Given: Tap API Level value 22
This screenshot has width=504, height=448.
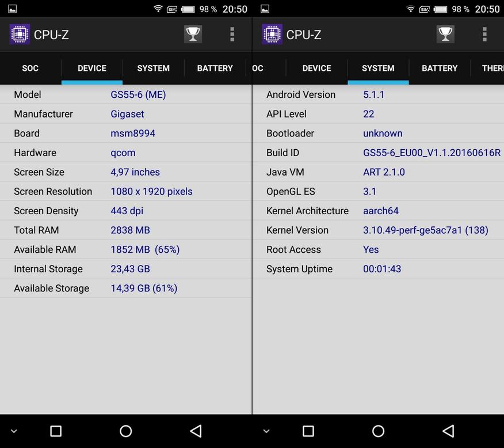Looking at the screenshot, I should [x=369, y=114].
